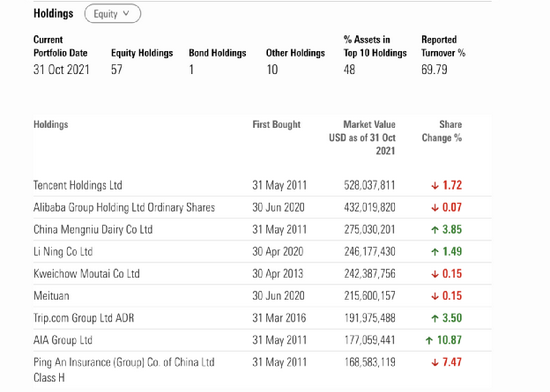Click red down arrow beside Meituan 0.15

click(x=435, y=296)
